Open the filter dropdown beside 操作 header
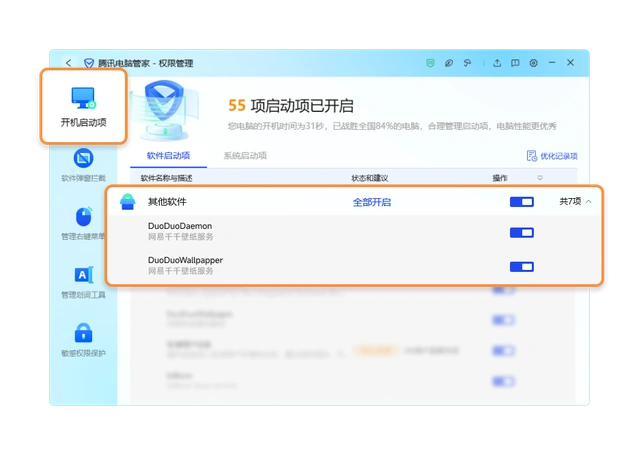 coord(540,178)
